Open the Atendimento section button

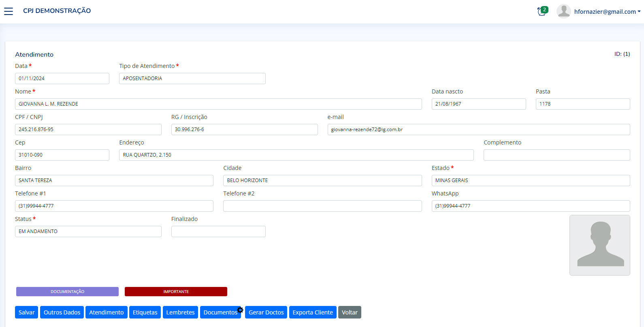coord(106,312)
